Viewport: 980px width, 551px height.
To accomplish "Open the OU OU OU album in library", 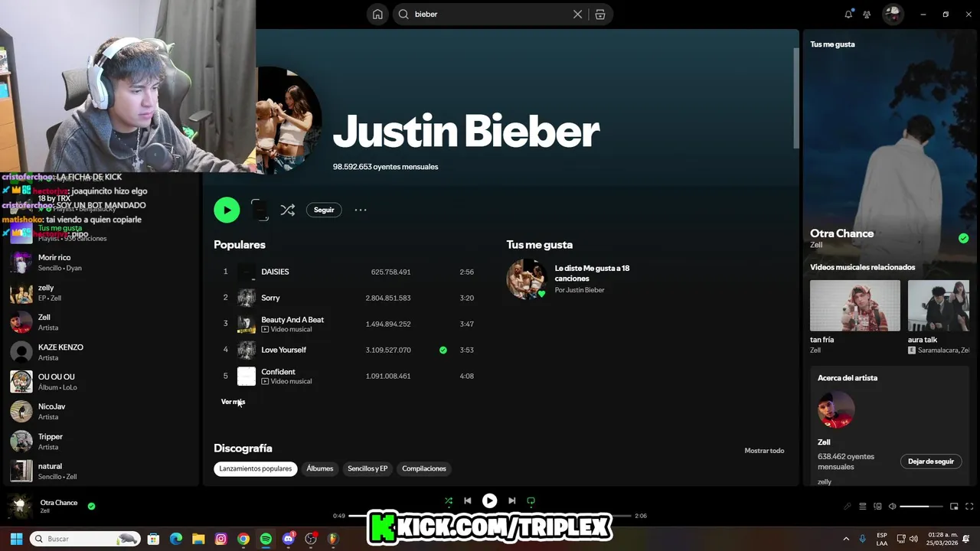I will pyautogui.click(x=100, y=381).
